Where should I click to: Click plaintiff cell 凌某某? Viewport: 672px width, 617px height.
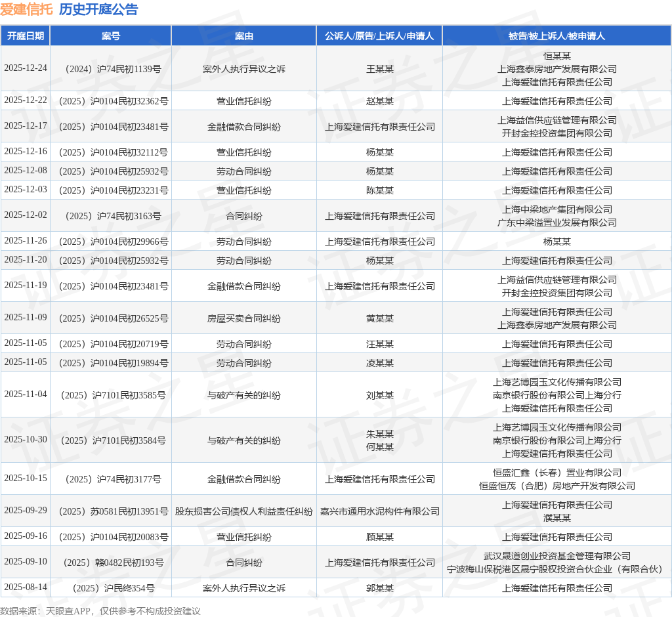(x=380, y=363)
